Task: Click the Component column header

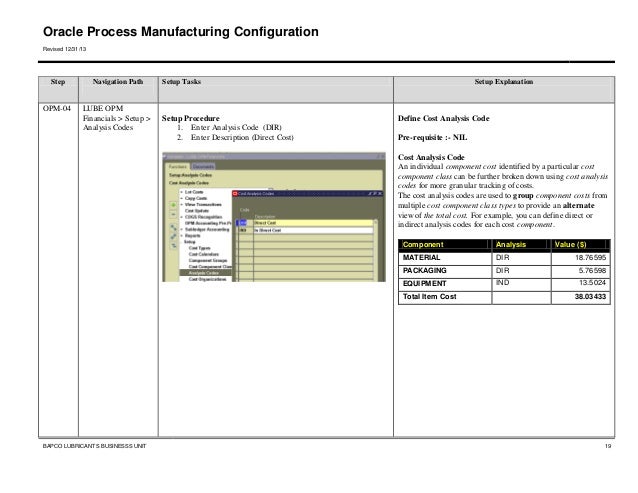Action: 445,245
